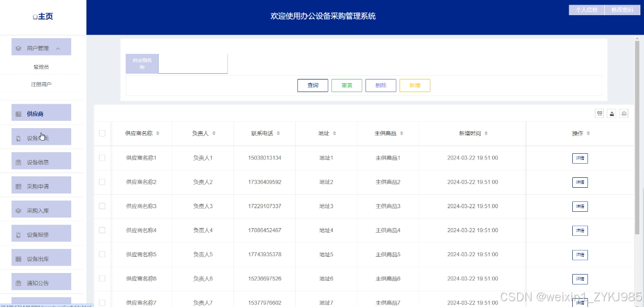Screen dimensions: 644x307
Task: Collapse the 用户管理 menu group
Action: coord(41,48)
